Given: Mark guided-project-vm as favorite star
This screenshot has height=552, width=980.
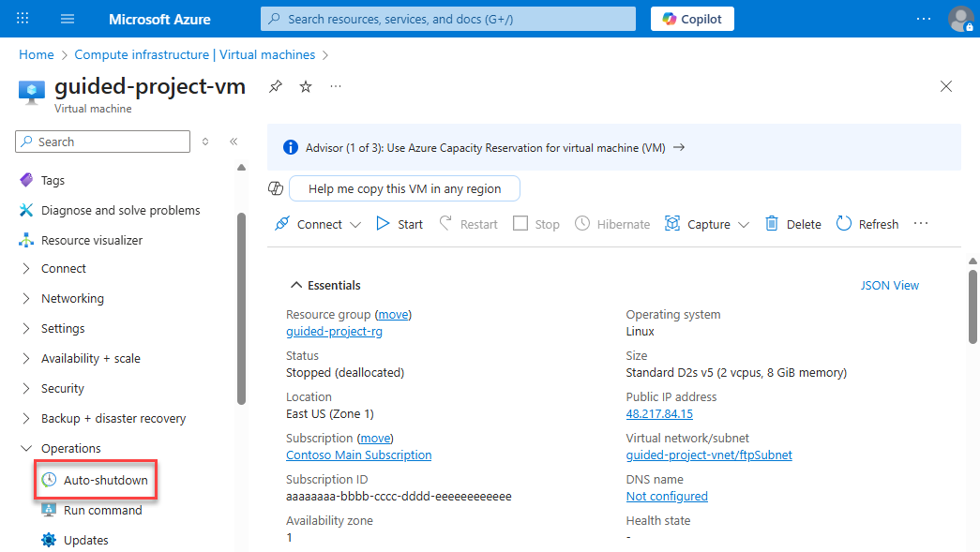Looking at the screenshot, I should pyautogui.click(x=306, y=87).
